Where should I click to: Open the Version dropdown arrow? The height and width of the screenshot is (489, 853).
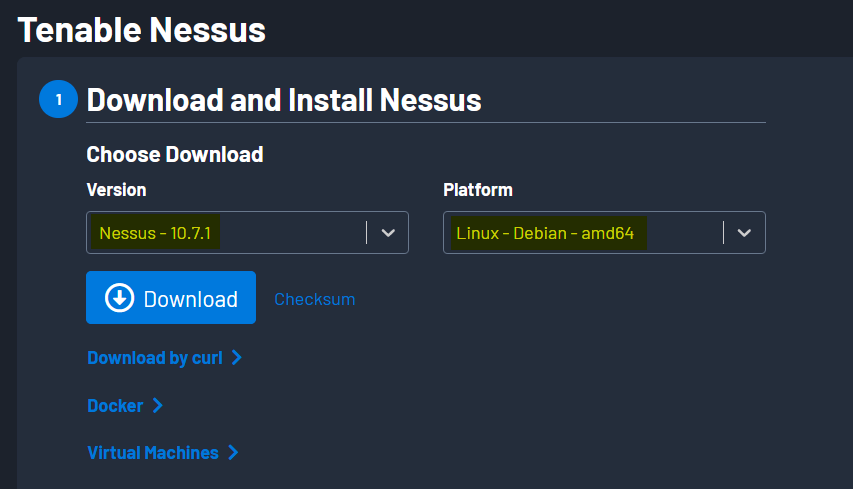[389, 233]
